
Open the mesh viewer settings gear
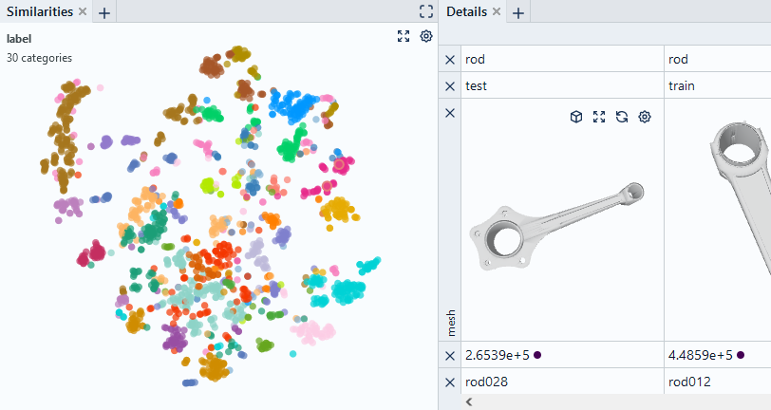[645, 117]
